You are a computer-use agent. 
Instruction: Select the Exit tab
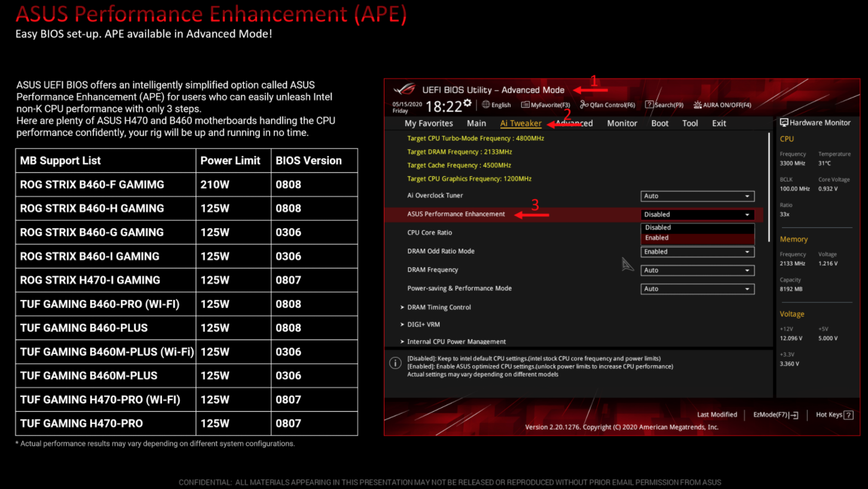[719, 123]
